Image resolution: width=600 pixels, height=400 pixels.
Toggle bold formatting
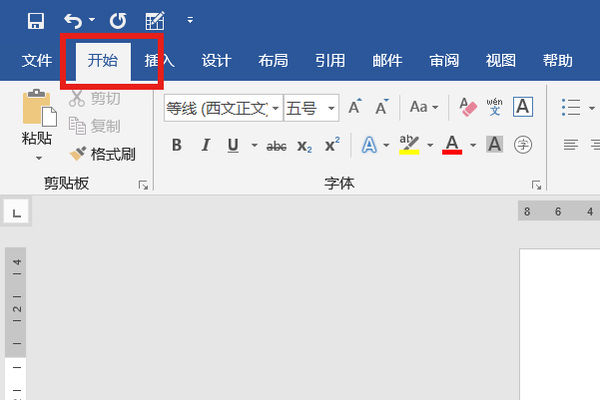pyautogui.click(x=176, y=145)
